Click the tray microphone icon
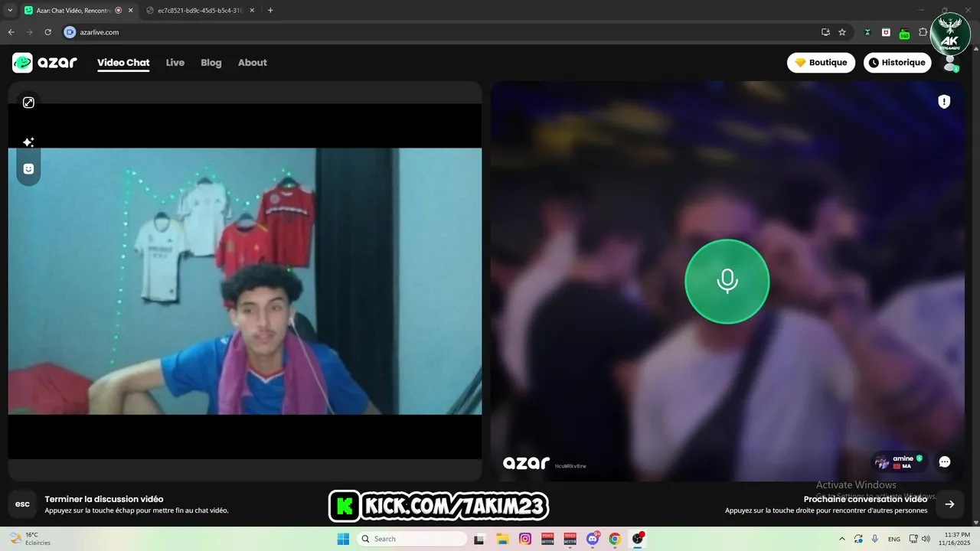Viewport: 980px width, 551px height. pyautogui.click(x=875, y=539)
